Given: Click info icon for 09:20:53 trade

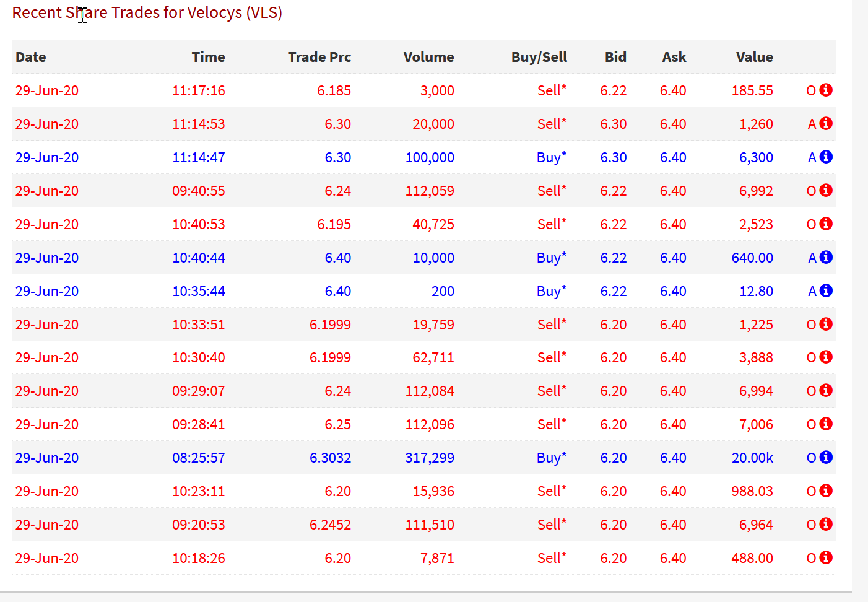Looking at the screenshot, I should click(826, 524).
